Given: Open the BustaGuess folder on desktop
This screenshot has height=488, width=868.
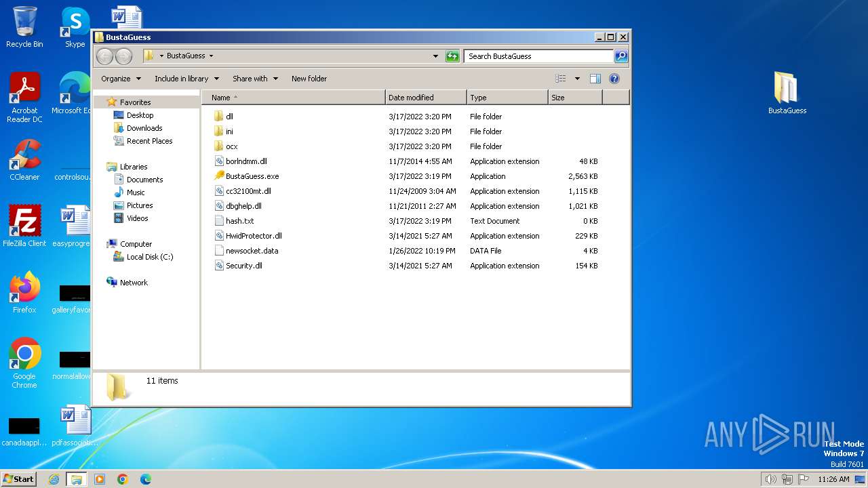Looking at the screenshot, I should pos(787,93).
